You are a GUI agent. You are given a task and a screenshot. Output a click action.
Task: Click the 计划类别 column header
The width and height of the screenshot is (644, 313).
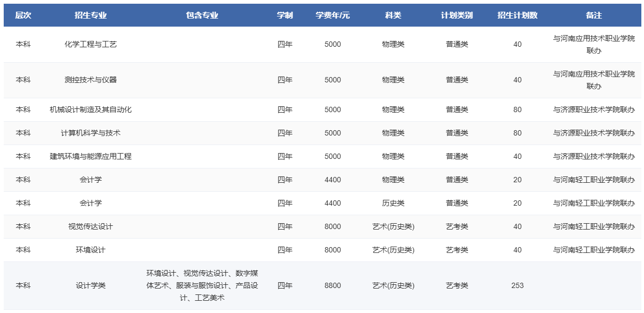click(457, 15)
